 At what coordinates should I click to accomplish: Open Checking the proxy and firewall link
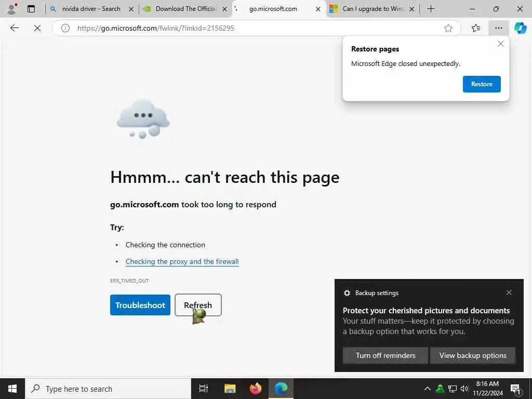(x=182, y=262)
